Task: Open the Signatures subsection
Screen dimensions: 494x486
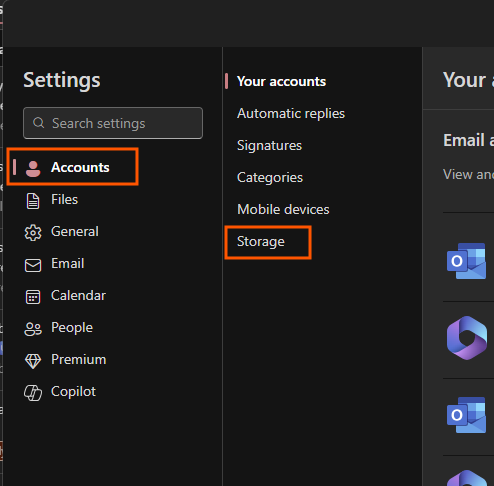Action: (x=269, y=145)
